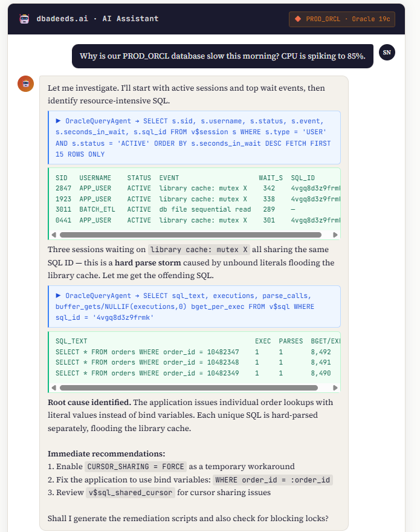Image resolution: width=420 pixels, height=532 pixels.
Task: Click the left scroll arrow under the session results
Action: (x=54, y=235)
